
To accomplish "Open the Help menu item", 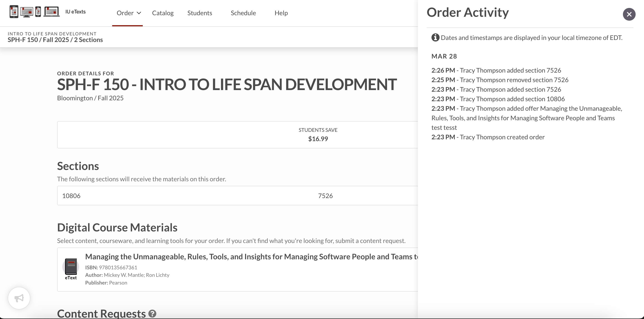I will [x=281, y=13].
